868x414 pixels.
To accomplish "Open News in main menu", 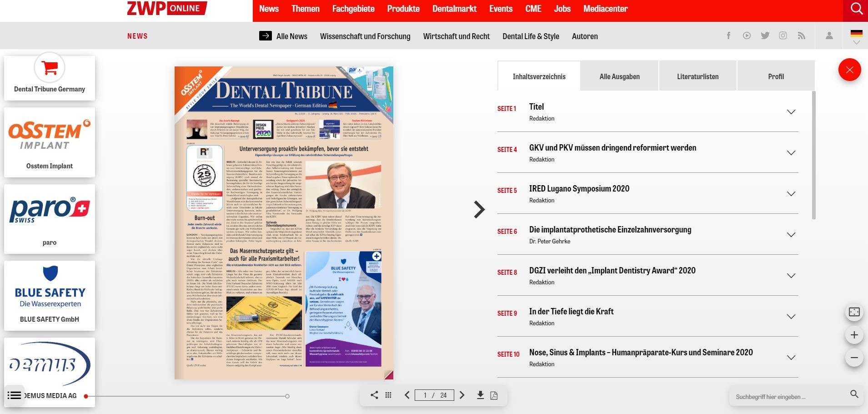I will tap(269, 9).
